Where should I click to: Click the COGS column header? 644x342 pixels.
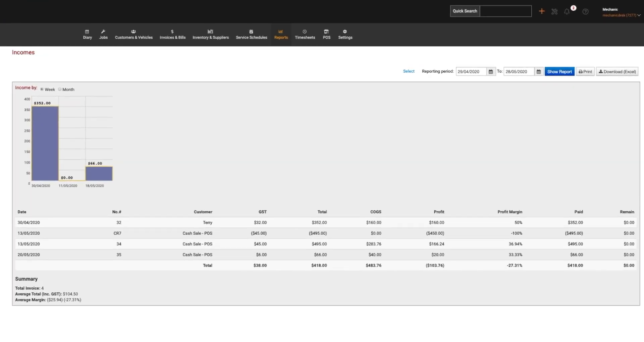(x=376, y=212)
